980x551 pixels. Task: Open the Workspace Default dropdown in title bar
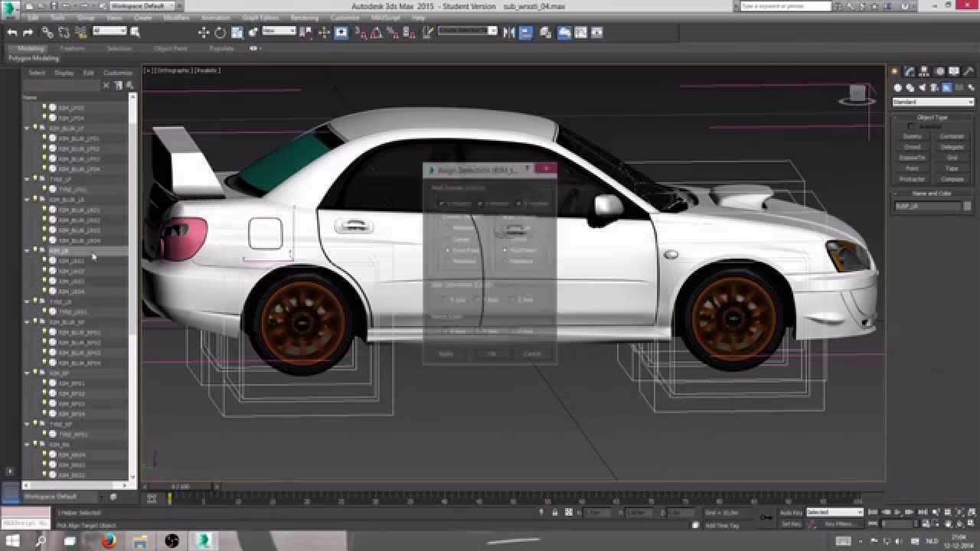coord(144,6)
